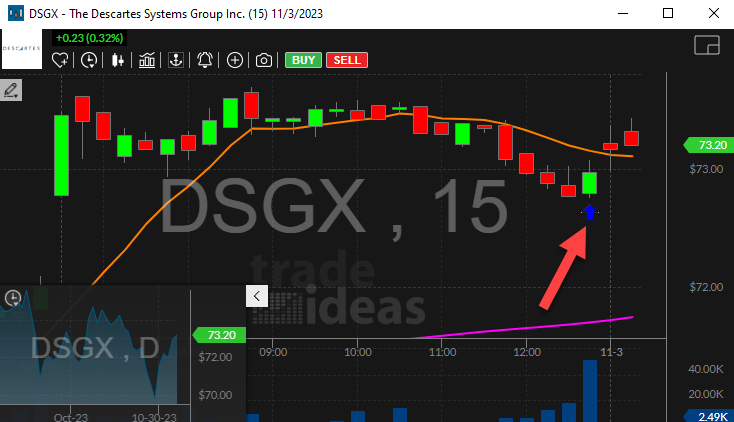Change chart style with candlestick icon
Screen dimensions: 734x422
click(117, 60)
